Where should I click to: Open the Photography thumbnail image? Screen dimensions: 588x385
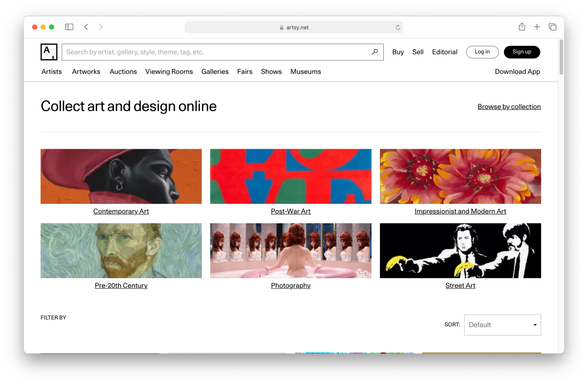(x=291, y=251)
